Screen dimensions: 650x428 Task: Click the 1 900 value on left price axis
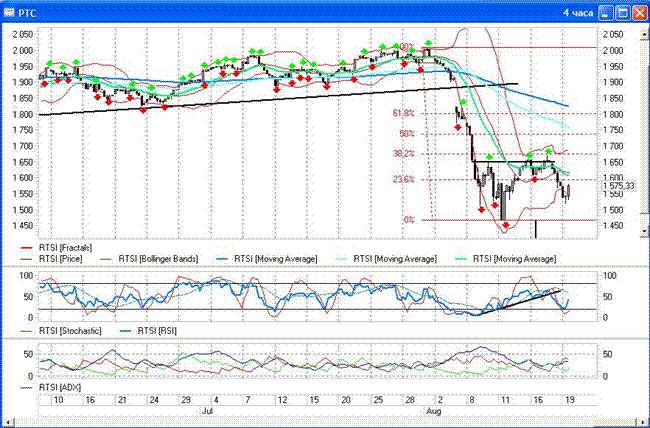coord(22,82)
